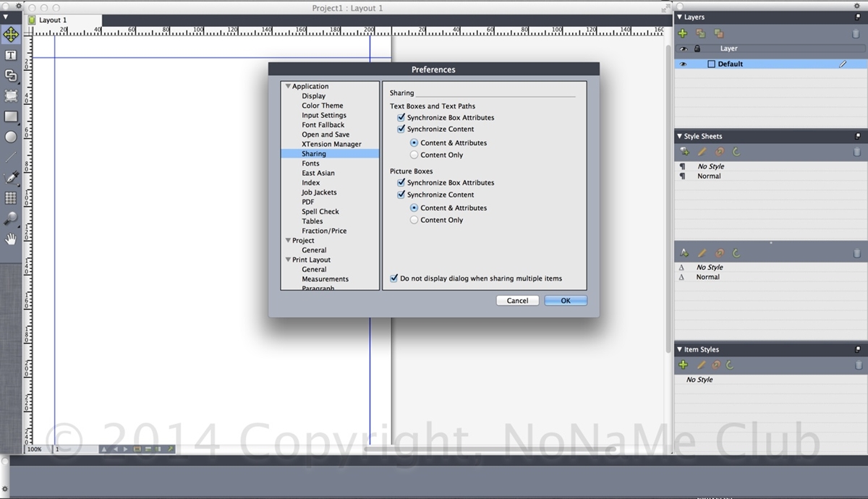Viewport: 868px width, 499px height.
Task: Select Content Only under Picture Boxes
Action: (x=414, y=220)
